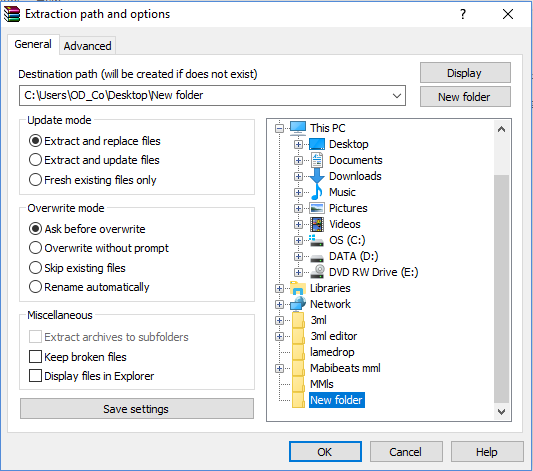The height and width of the screenshot is (471, 533).
Task: Click the folder tree scrollbar up arrow
Action: [501, 129]
